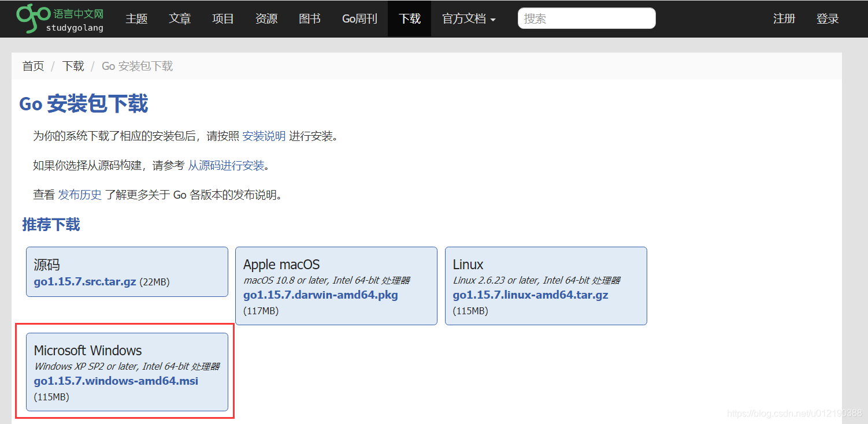Viewport: 868px width, 424px height.
Task: Focus the 搜索 search field
Action: point(587,18)
